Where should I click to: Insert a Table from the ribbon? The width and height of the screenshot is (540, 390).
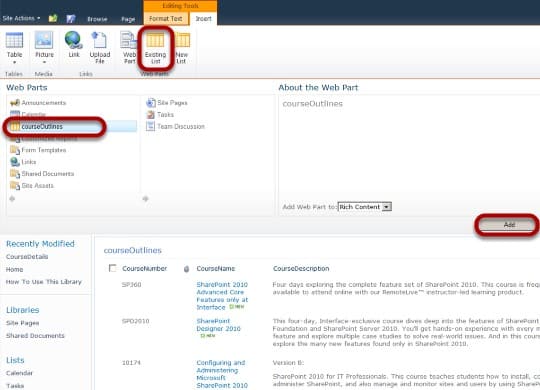tap(14, 48)
